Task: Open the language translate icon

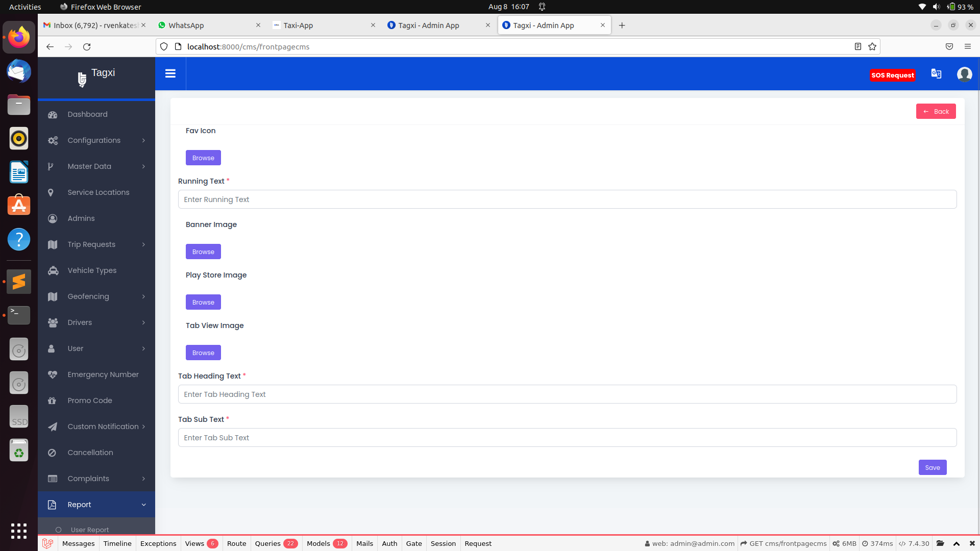Action: 936,73
